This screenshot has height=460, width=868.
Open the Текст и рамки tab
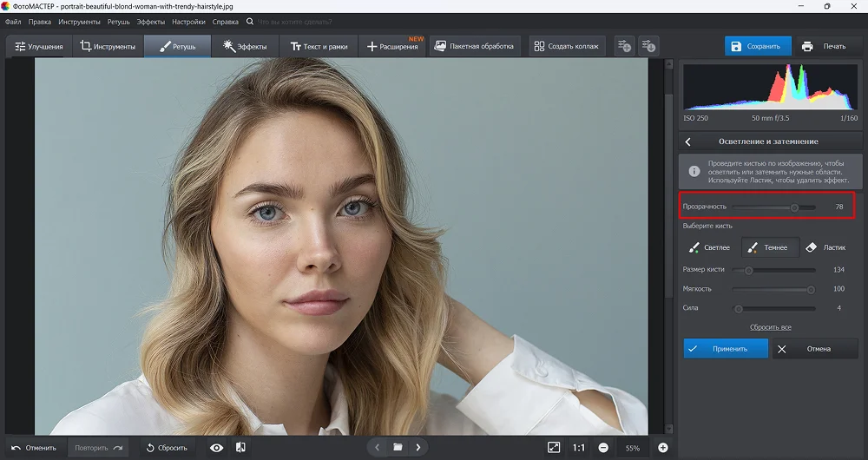click(x=319, y=47)
